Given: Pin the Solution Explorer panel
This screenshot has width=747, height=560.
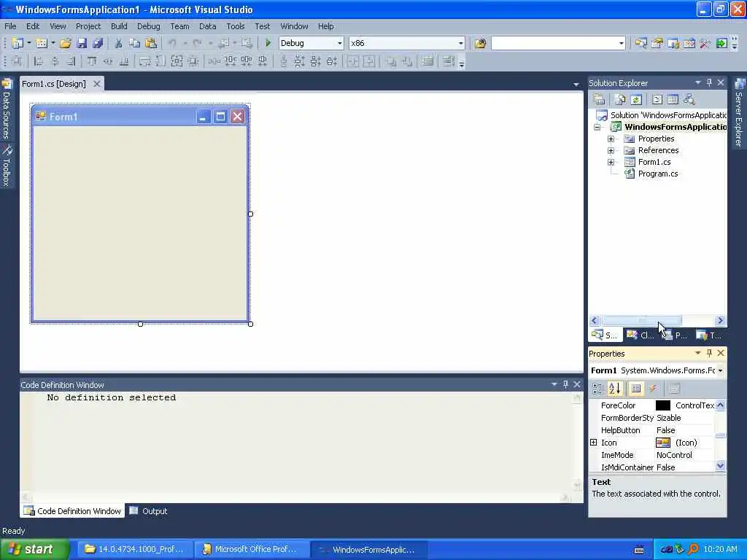Looking at the screenshot, I should pyautogui.click(x=709, y=82).
